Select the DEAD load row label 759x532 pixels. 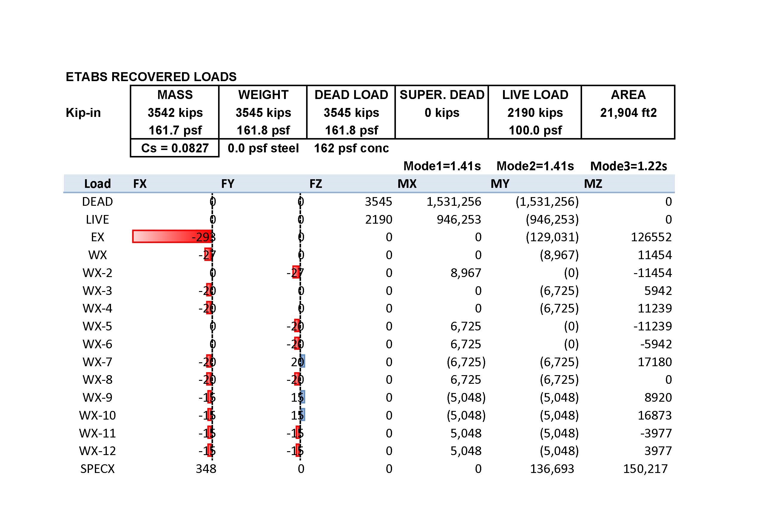tap(97, 202)
